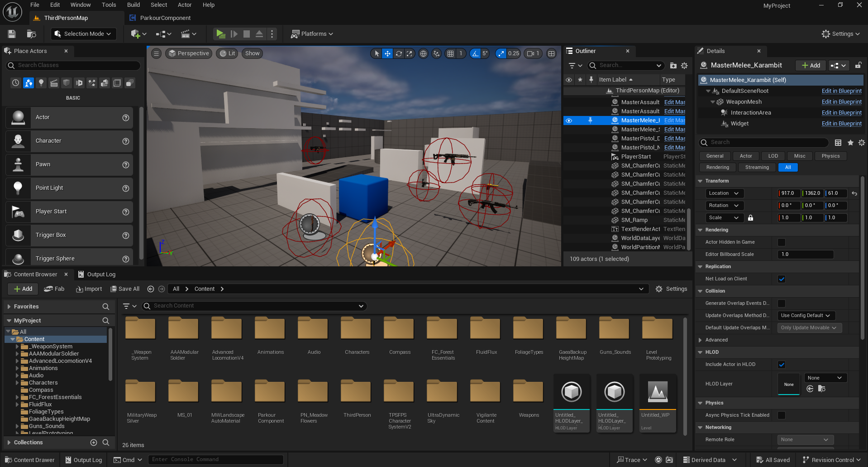Click the HLOD Layer None asset thumbnail
Screen dimensions: 868x467
tap(788, 384)
